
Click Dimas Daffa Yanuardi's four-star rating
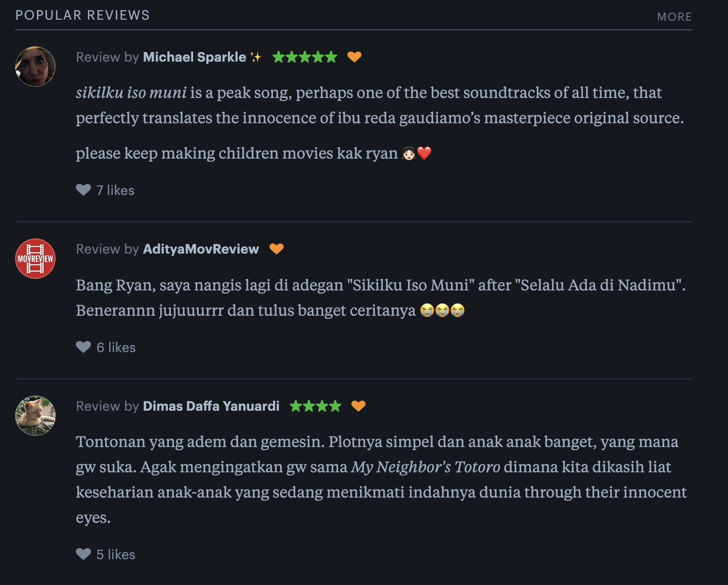point(315,406)
